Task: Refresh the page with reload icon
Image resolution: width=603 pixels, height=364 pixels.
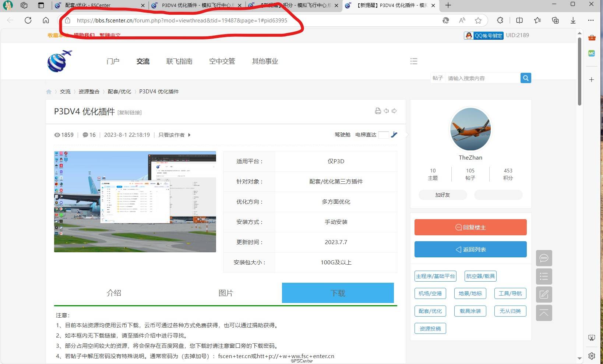Action: [x=28, y=20]
